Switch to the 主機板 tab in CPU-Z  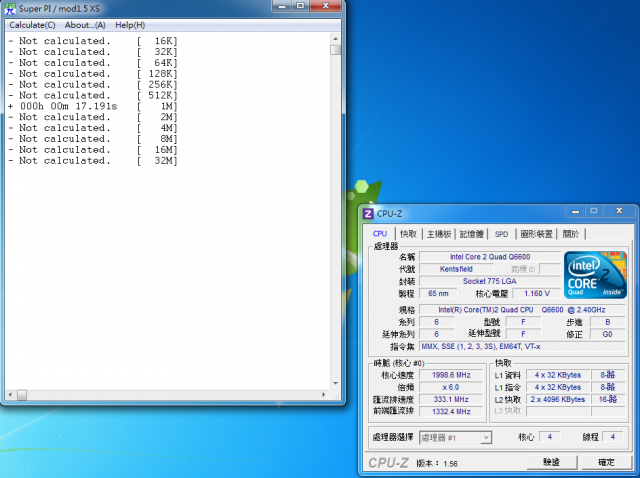pos(439,234)
